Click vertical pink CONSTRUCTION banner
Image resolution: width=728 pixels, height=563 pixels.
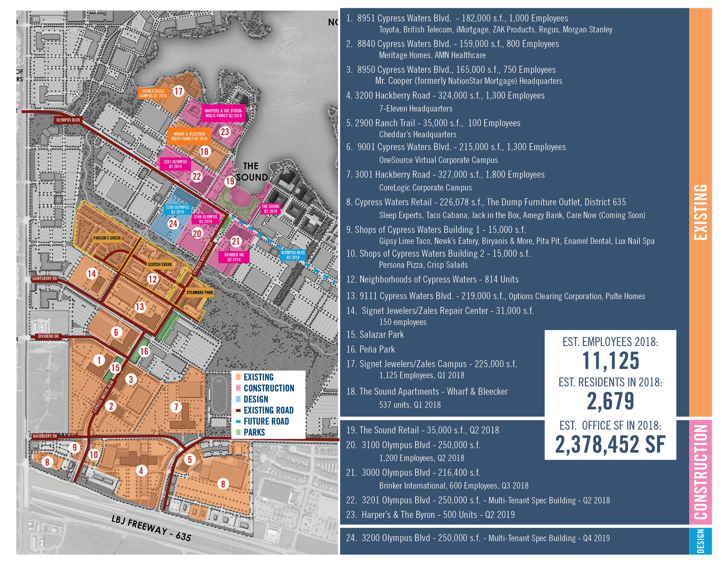click(700, 472)
